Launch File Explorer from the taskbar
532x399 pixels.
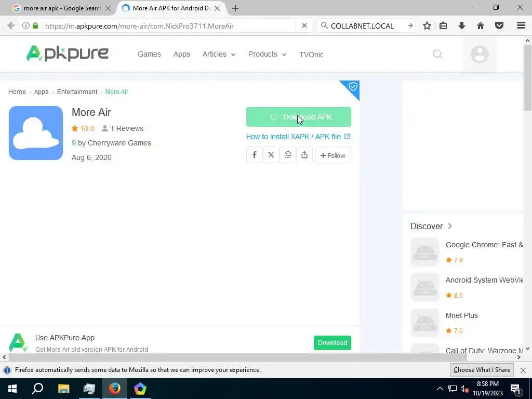coord(63,389)
